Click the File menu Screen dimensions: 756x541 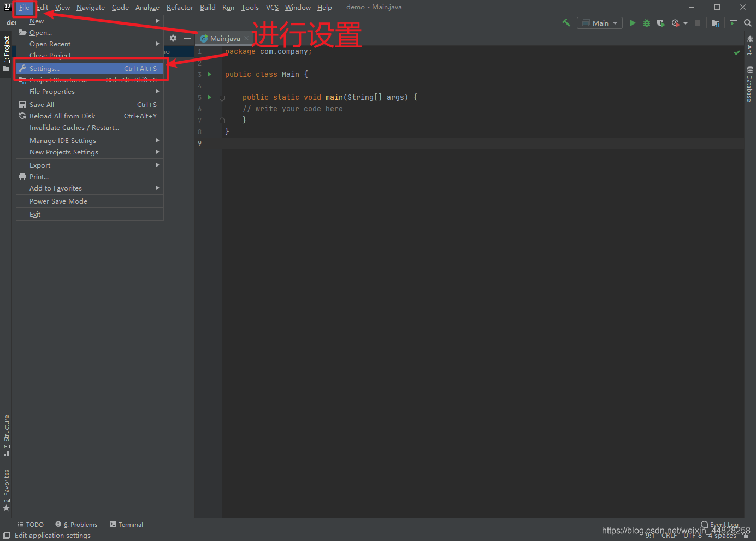[24, 8]
